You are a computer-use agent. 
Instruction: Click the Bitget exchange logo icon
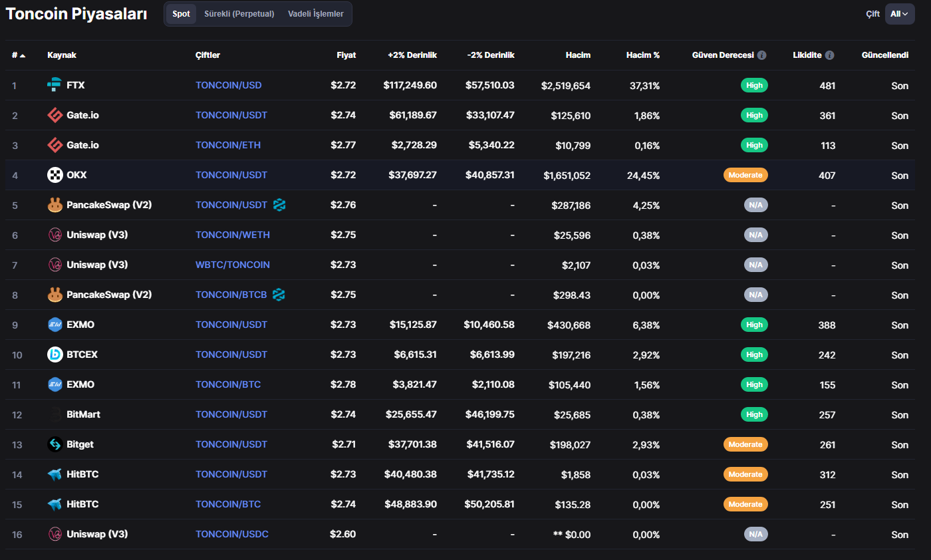coord(55,444)
